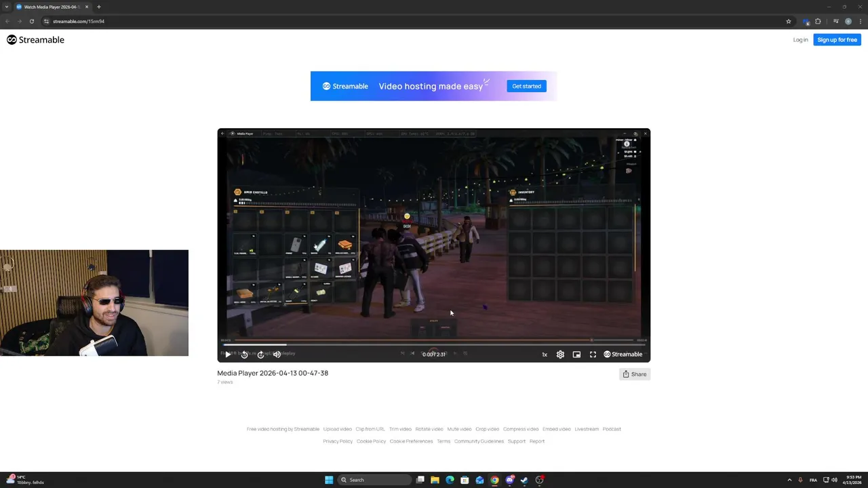Open the Embed video link
The image size is (868, 488).
click(556, 429)
